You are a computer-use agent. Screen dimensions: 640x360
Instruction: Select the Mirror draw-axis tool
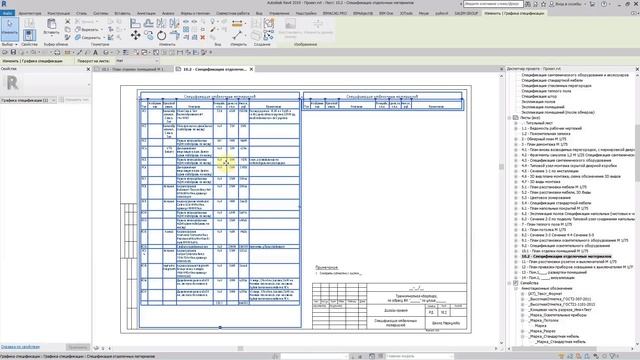pos(174,24)
